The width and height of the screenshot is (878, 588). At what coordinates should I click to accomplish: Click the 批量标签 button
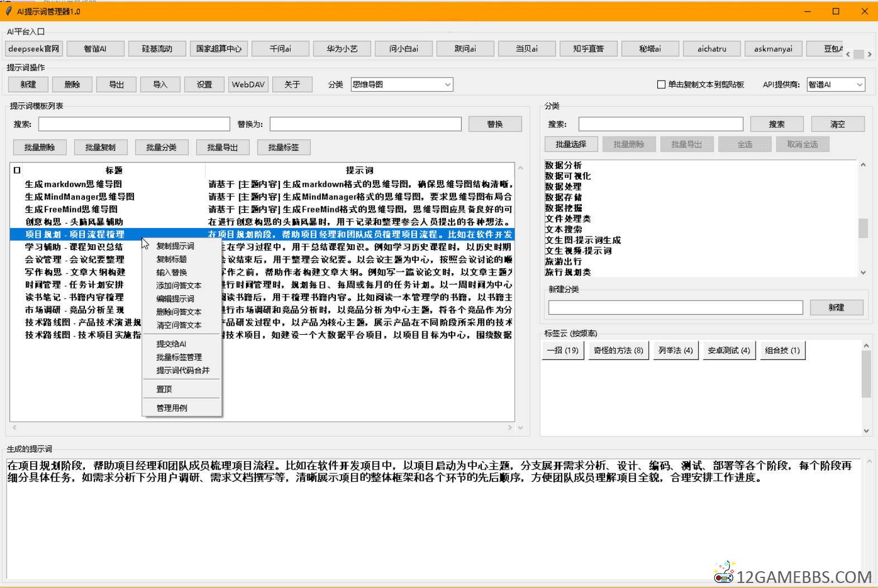[x=283, y=148]
